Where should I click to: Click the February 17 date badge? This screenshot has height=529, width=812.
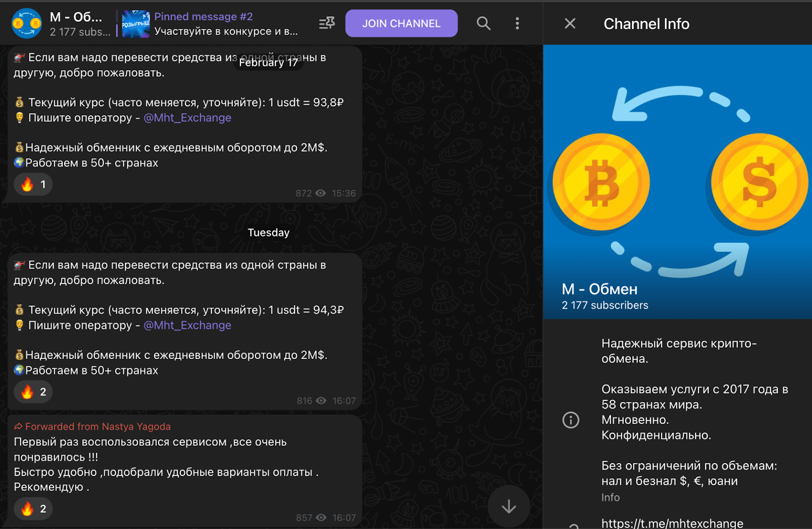(268, 62)
